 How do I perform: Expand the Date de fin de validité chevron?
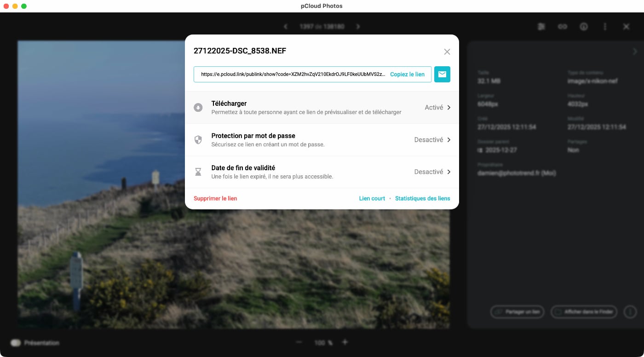448,172
